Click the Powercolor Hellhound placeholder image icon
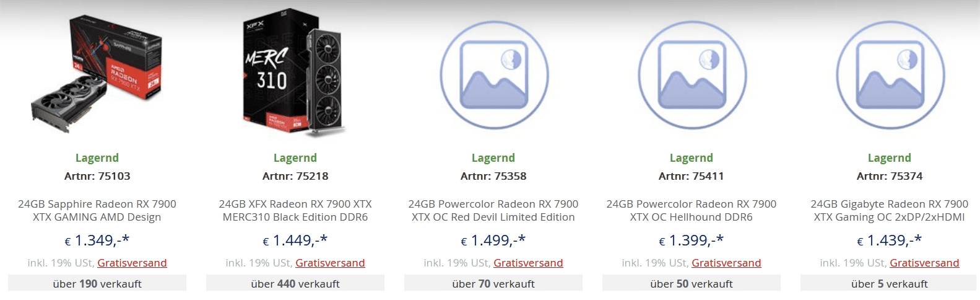Viewport: 980px width, 300px height. [692, 74]
